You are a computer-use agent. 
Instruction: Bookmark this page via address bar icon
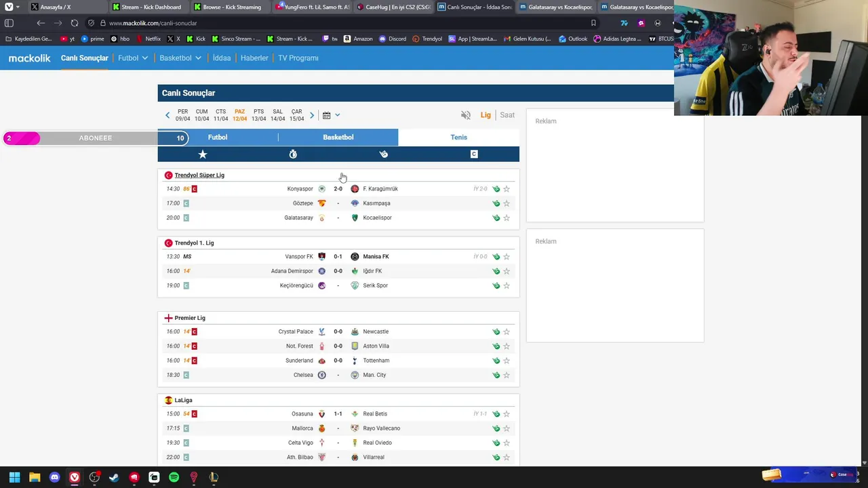click(593, 23)
